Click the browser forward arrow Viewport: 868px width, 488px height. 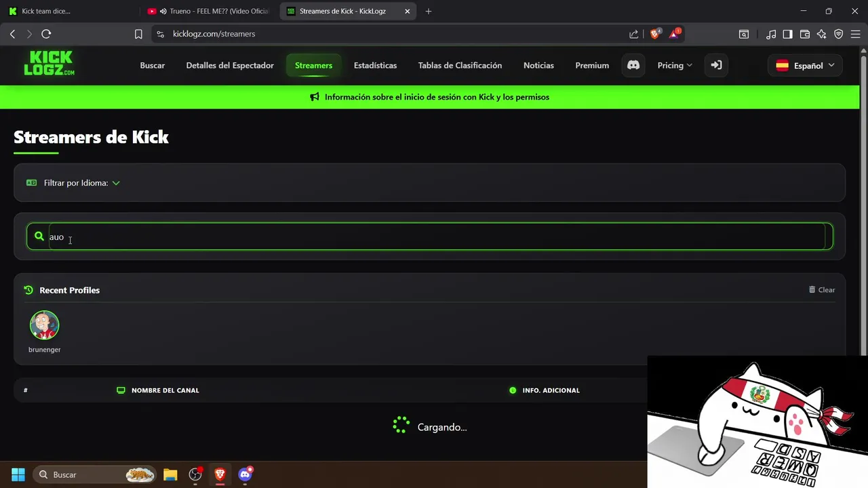28,34
